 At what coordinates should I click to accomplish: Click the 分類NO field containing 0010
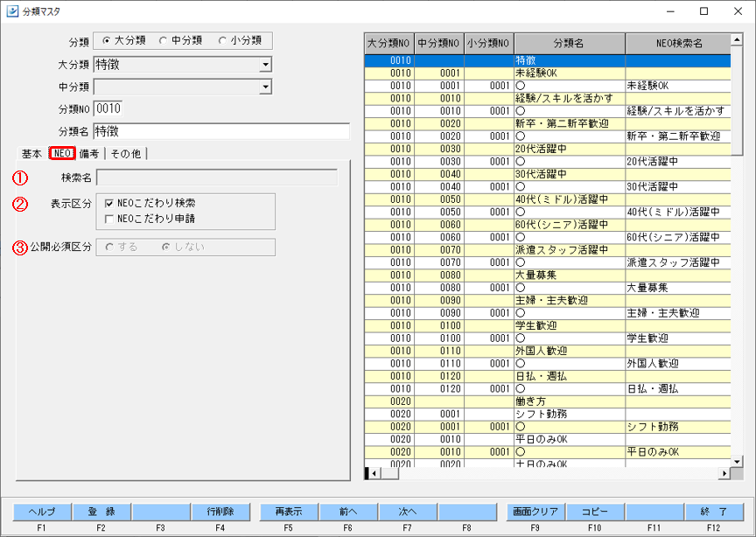(108, 109)
